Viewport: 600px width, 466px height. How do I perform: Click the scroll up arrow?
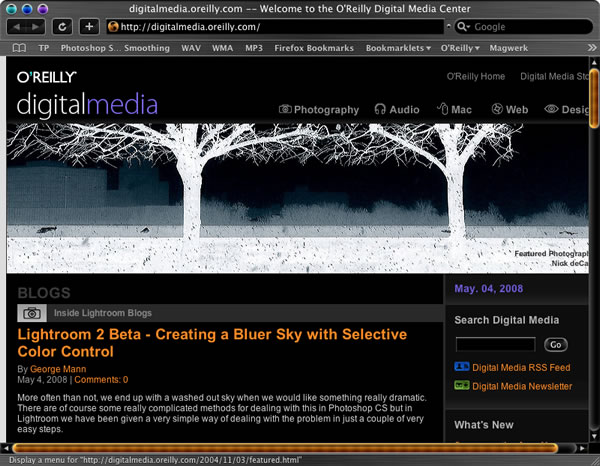pyautogui.click(x=594, y=62)
